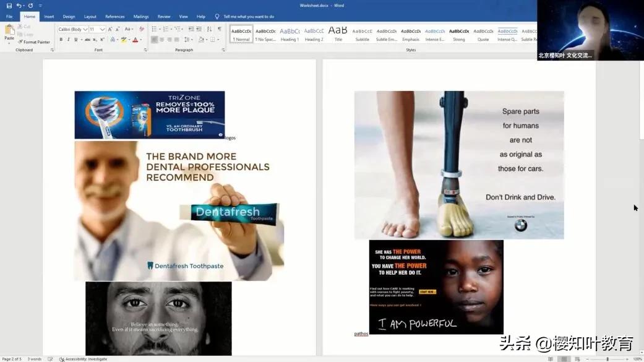Select Center alignment

(162, 40)
